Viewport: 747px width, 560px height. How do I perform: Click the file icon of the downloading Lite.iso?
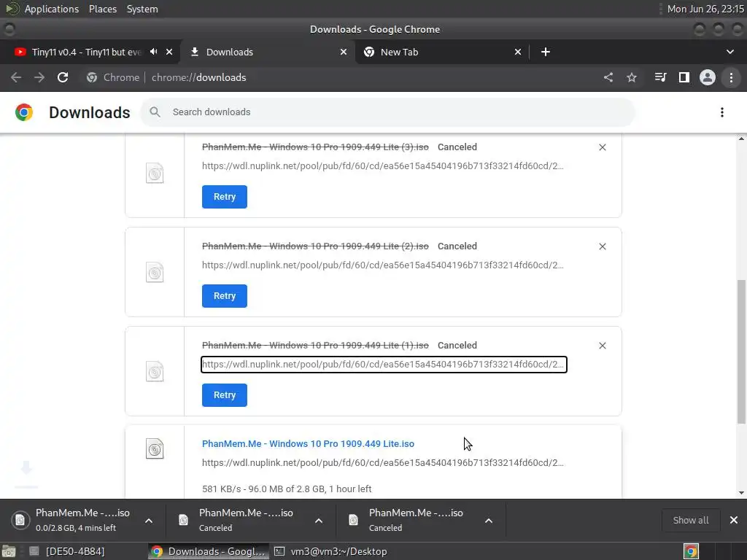(x=155, y=448)
